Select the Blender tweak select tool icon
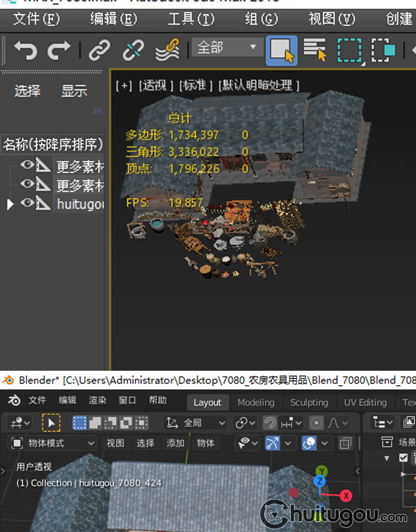The width and height of the screenshot is (416, 532). click(51, 423)
